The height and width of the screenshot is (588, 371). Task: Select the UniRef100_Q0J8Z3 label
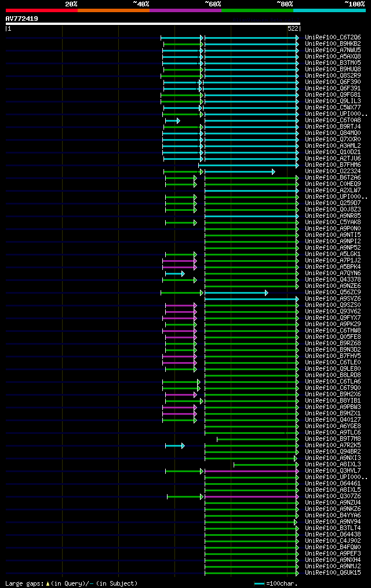[x=333, y=210]
